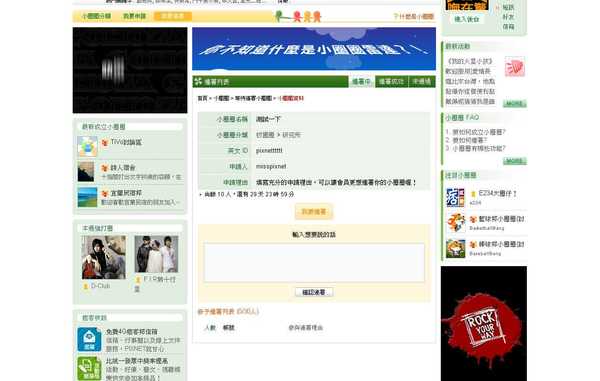
Task: Click the blue mailbox service icon
Action: pos(89,339)
